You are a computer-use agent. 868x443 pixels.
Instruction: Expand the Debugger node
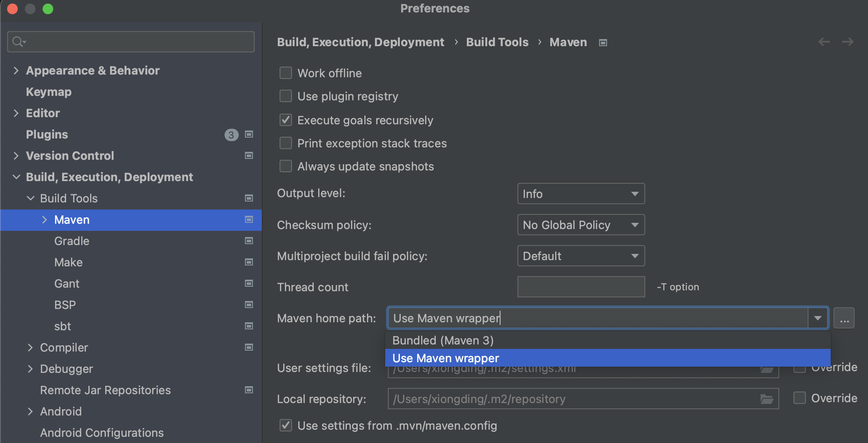pyautogui.click(x=30, y=369)
